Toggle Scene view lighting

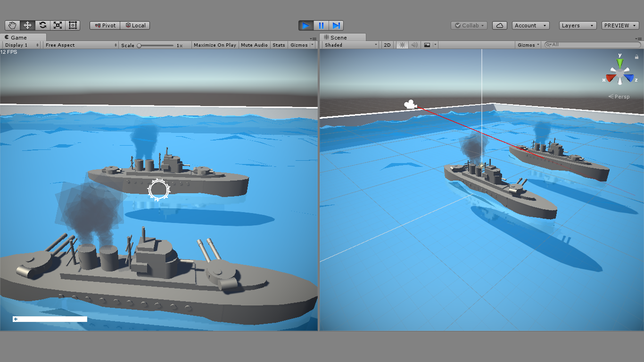(x=402, y=45)
